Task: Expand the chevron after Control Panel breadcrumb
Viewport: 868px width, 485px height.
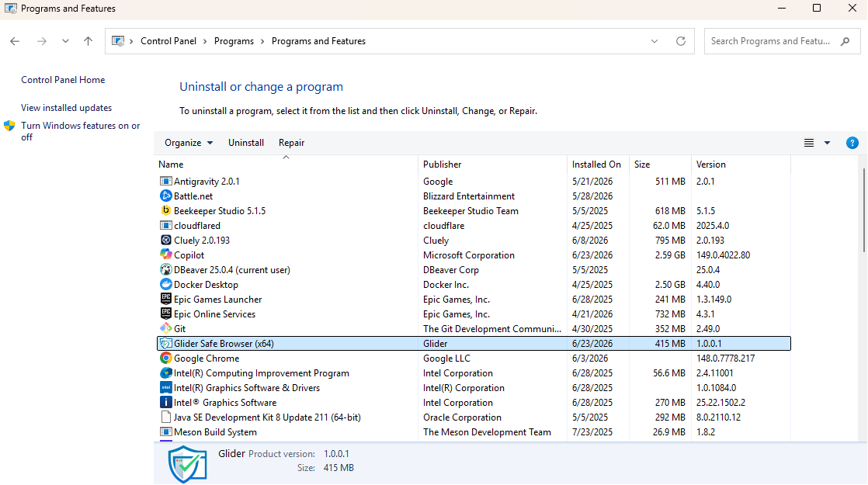Action: [x=206, y=41]
